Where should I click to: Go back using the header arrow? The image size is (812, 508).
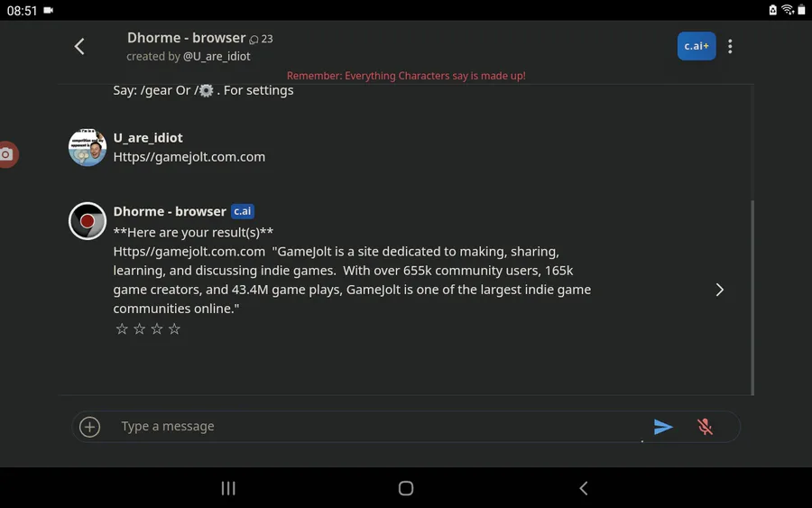(79, 47)
